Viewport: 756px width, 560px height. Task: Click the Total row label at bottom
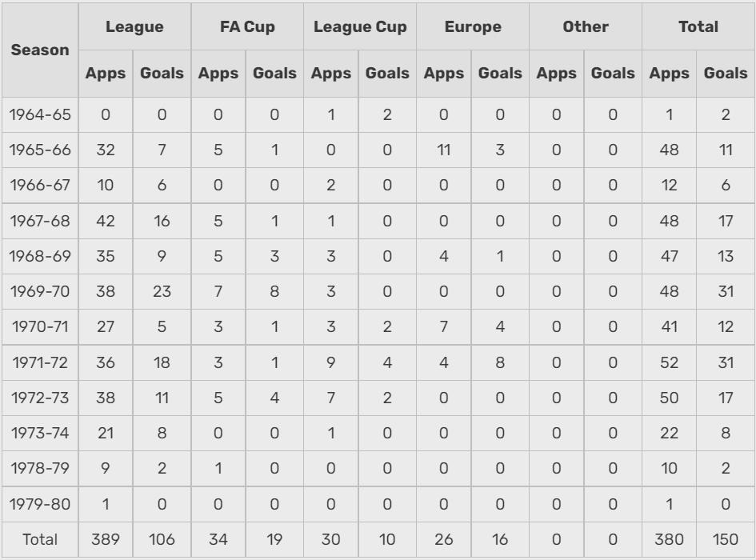pos(39,539)
